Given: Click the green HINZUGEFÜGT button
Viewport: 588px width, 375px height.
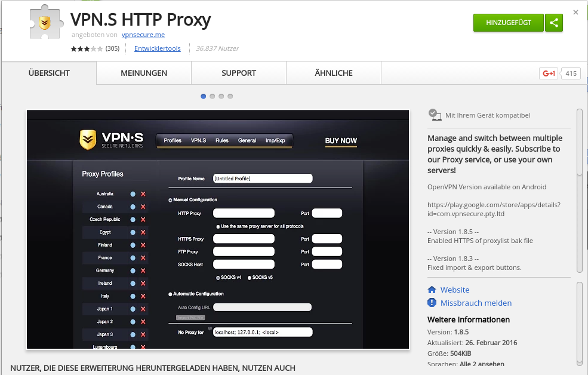Looking at the screenshot, I should click(509, 23).
